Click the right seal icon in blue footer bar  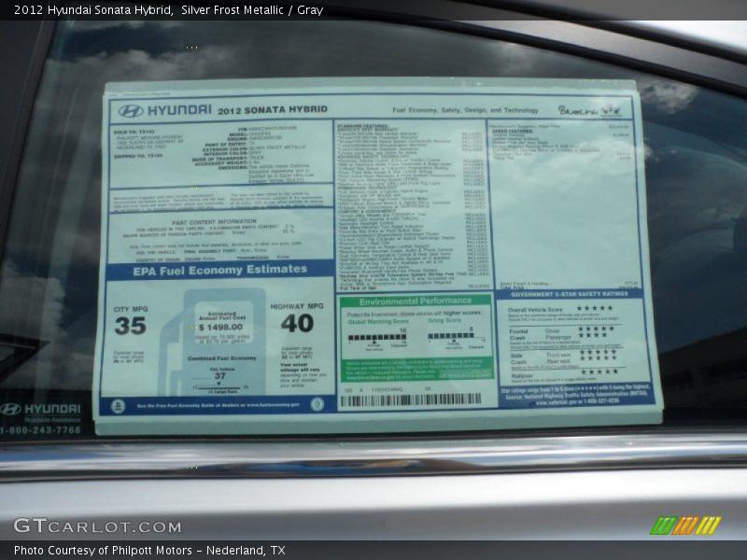pyautogui.click(x=317, y=404)
